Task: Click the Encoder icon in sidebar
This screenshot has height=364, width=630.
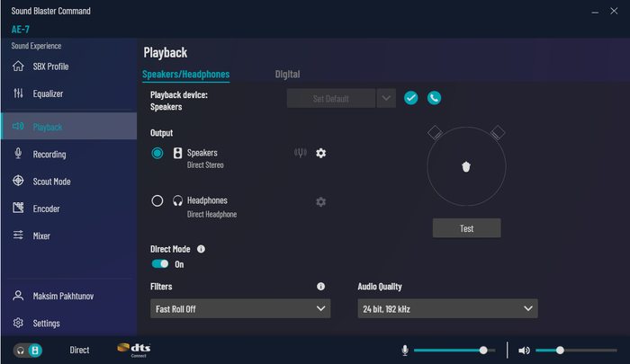Action: click(18, 208)
